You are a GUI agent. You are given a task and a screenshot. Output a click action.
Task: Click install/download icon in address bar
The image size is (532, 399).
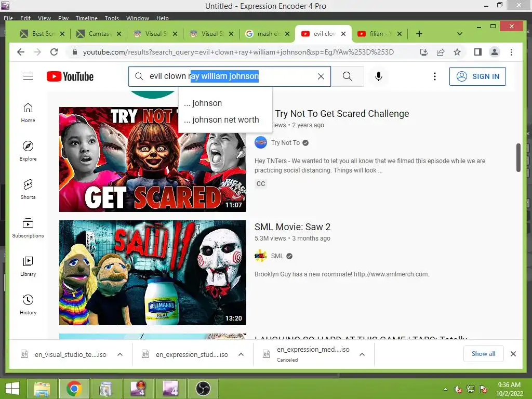tap(424, 52)
